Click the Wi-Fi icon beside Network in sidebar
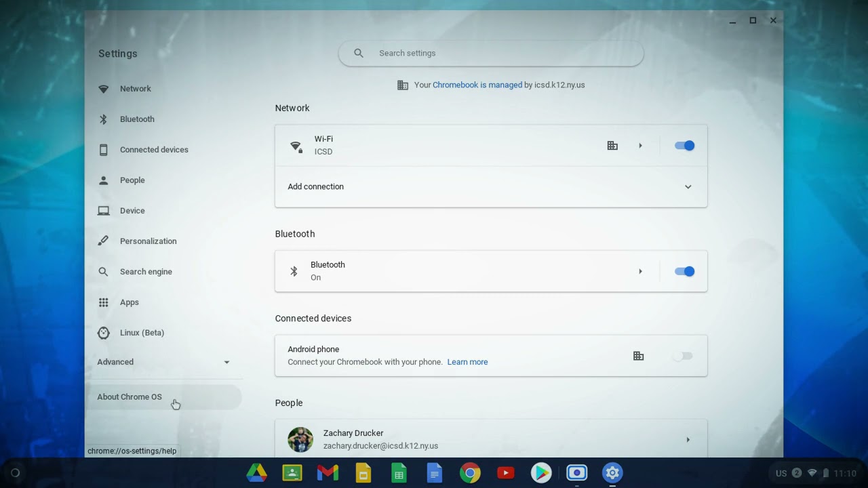868x488 pixels. coord(103,89)
